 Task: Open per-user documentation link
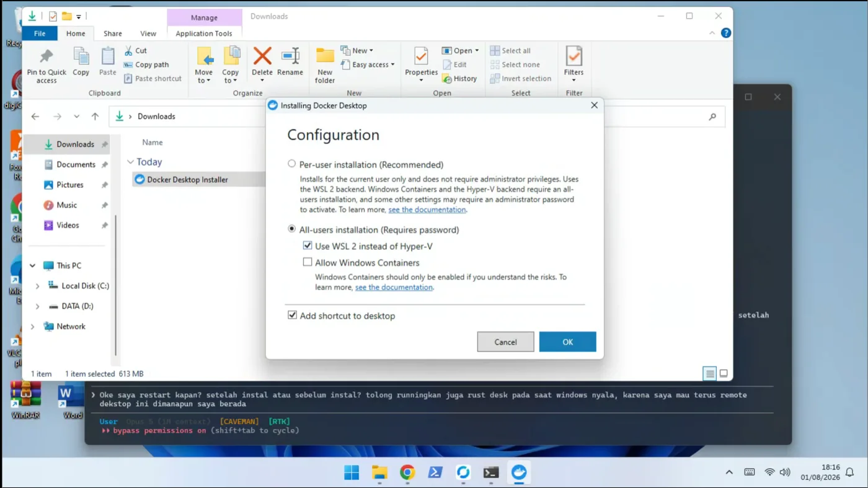pyautogui.click(x=427, y=210)
